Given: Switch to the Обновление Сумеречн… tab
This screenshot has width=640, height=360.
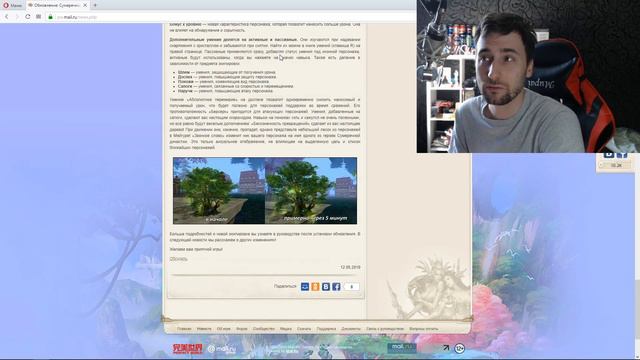Looking at the screenshot, I should (55, 5).
